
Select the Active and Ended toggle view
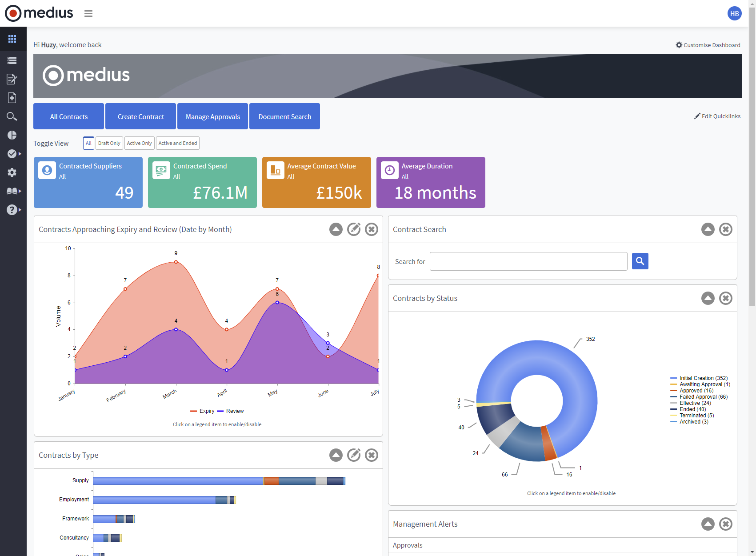point(178,143)
